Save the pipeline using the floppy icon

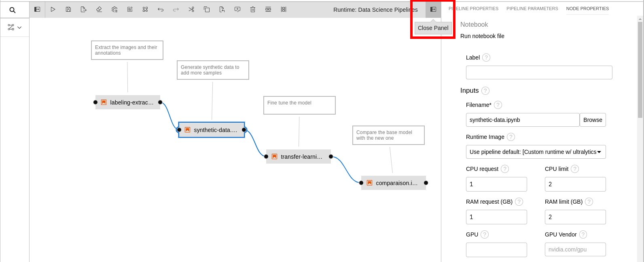[x=68, y=9]
